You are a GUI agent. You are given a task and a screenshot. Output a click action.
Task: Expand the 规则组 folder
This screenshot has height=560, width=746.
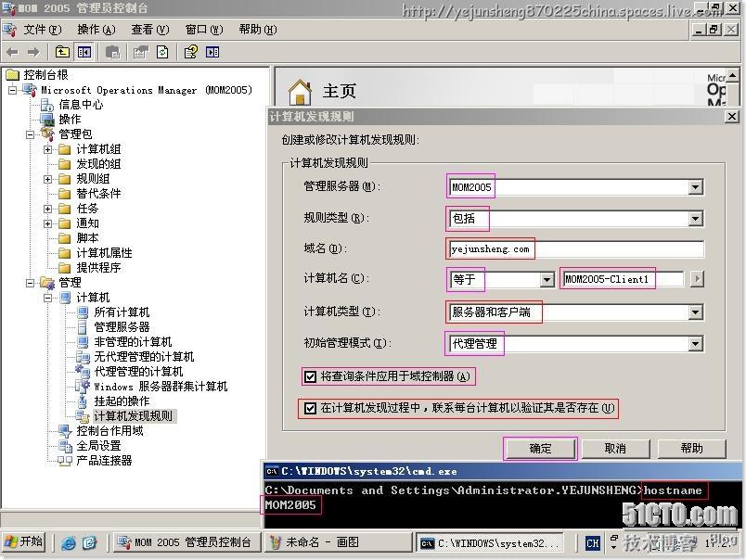[x=47, y=179]
